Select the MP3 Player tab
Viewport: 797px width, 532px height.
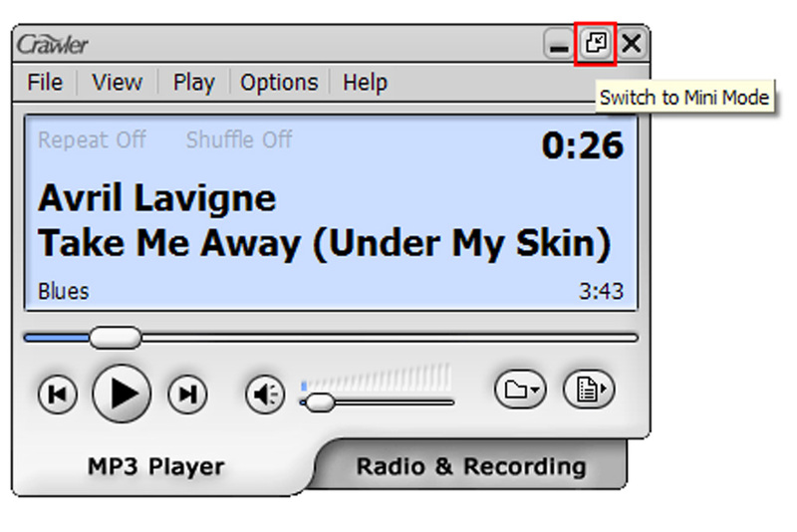point(156,466)
